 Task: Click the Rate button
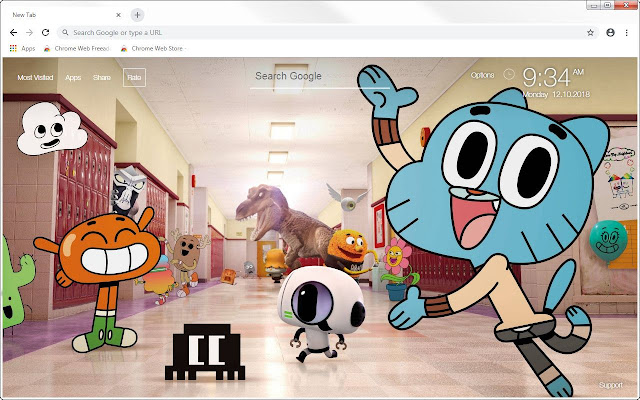click(x=134, y=78)
